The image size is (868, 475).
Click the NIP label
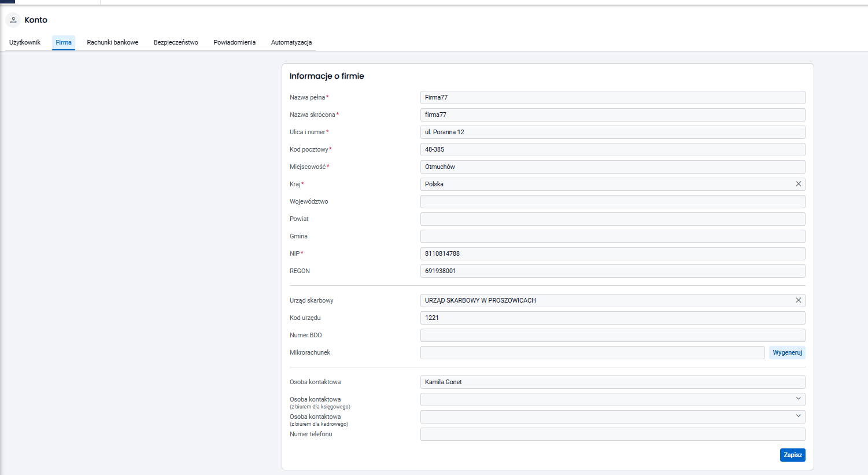[x=295, y=253]
